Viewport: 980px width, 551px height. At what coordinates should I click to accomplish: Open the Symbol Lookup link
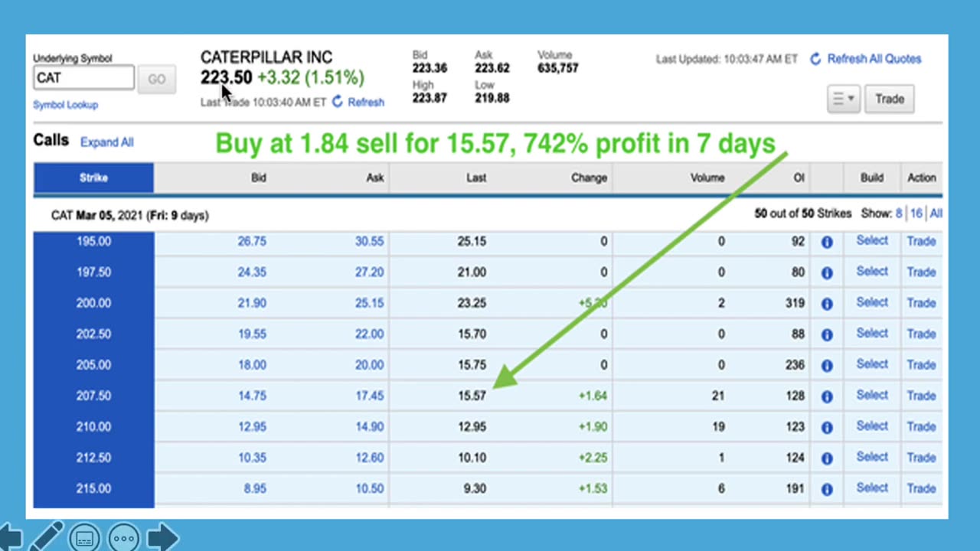[x=65, y=105]
